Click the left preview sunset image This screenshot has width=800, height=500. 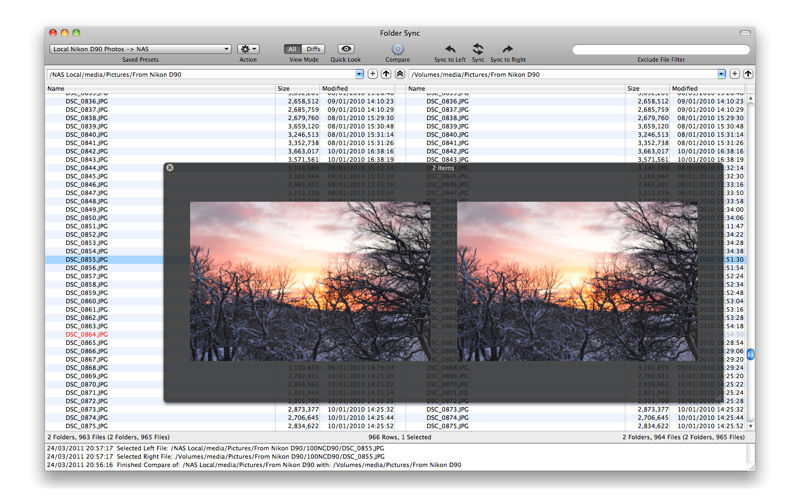310,281
